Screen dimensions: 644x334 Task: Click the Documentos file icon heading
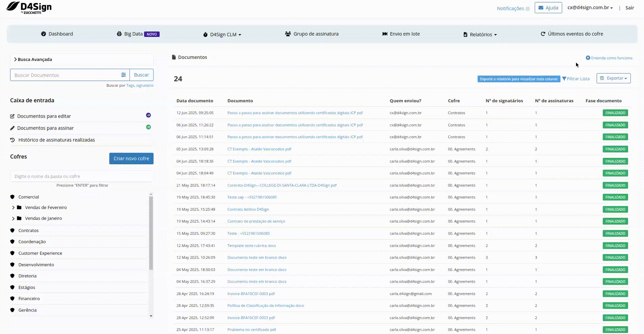[174, 57]
